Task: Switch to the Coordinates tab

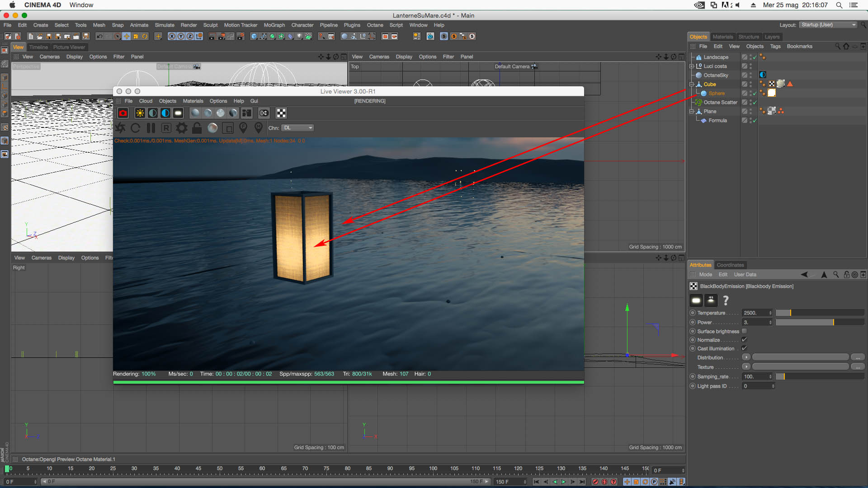Action: click(730, 265)
